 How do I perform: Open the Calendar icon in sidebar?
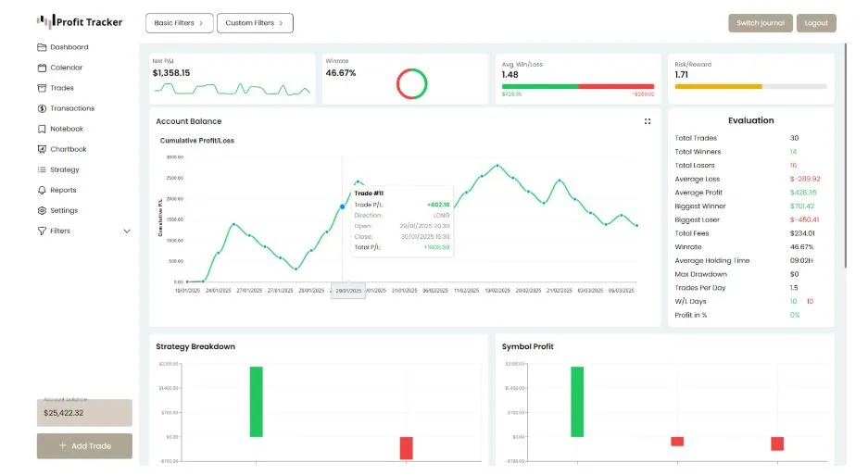point(42,68)
